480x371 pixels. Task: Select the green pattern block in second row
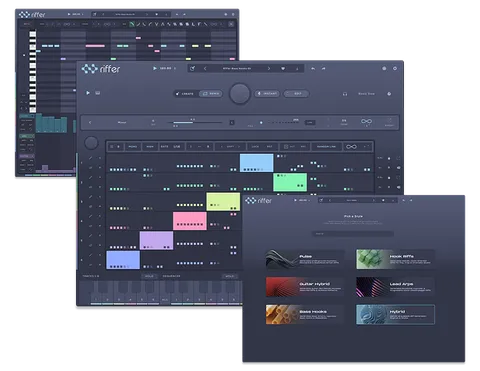click(290, 182)
